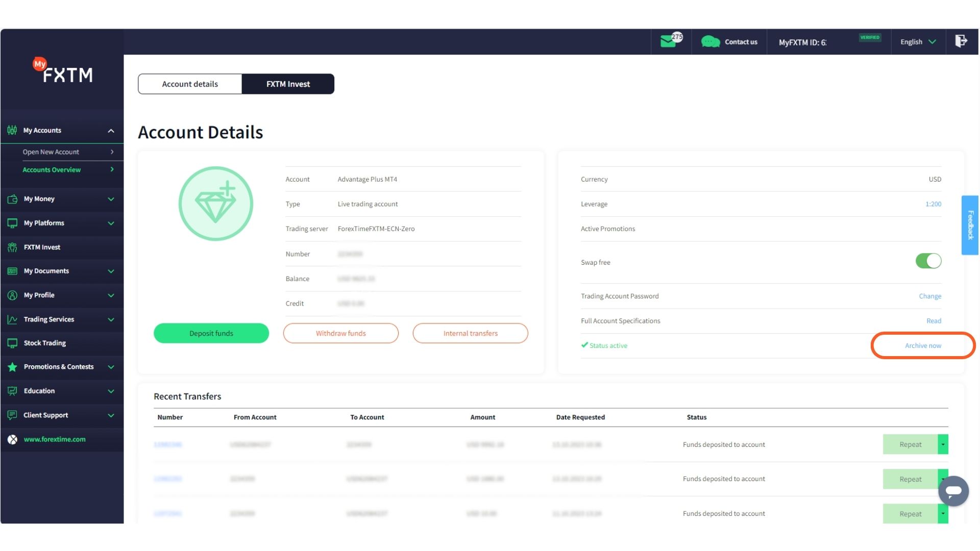Expand the Education menu
The width and height of the screenshot is (980, 551).
[111, 391]
